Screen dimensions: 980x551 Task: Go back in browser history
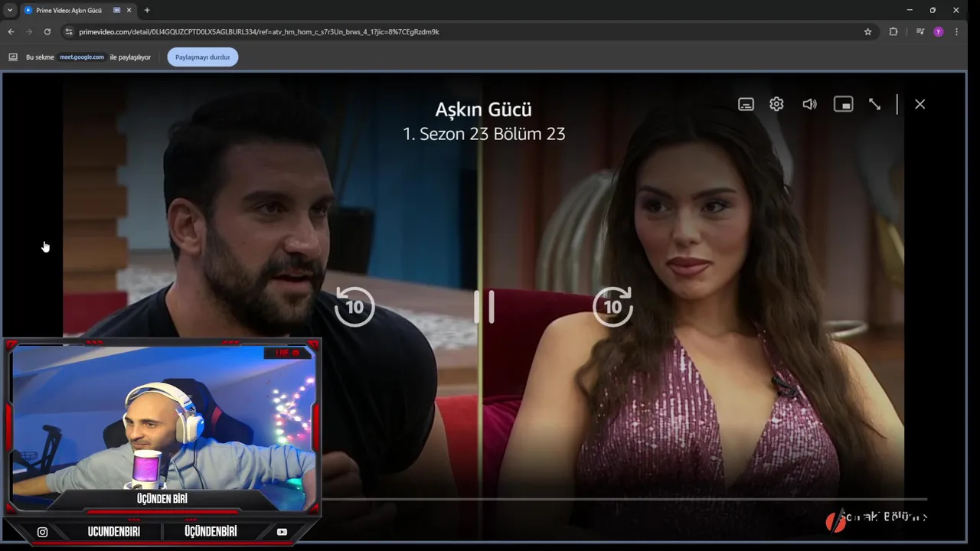tap(11, 31)
